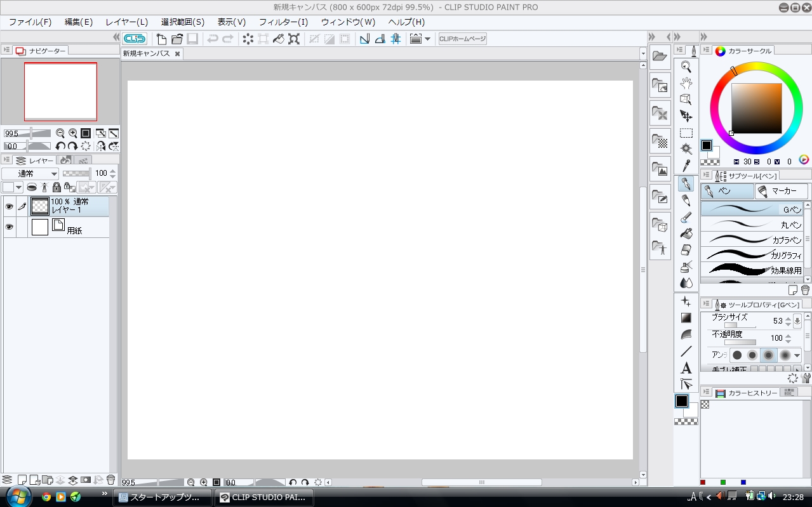Select the Hand move tool
This screenshot has height=507, width=812.
[686, 83]
